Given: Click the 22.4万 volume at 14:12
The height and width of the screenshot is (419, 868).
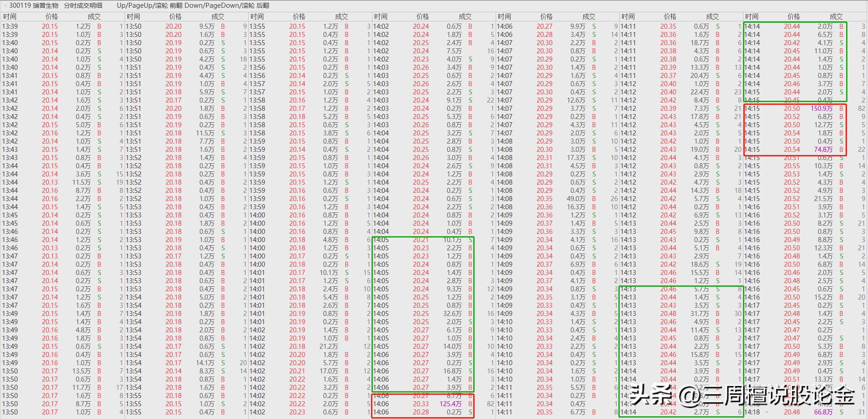Looking at the screenshot, I should pos(700,92).
